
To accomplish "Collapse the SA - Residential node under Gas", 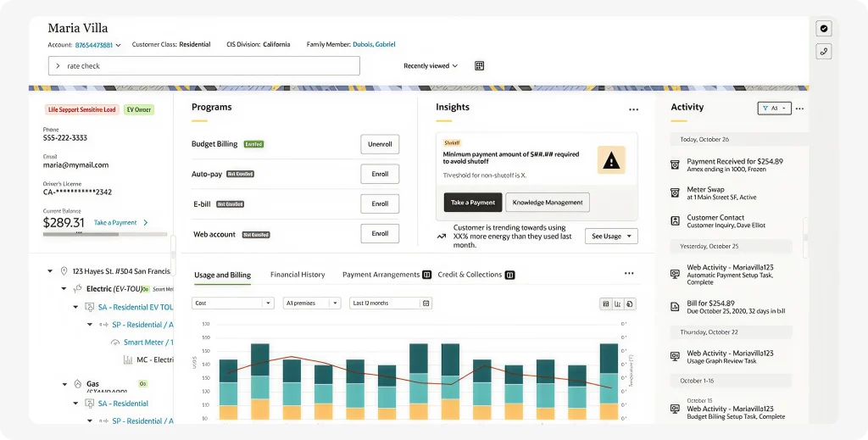I will point(75,404).
